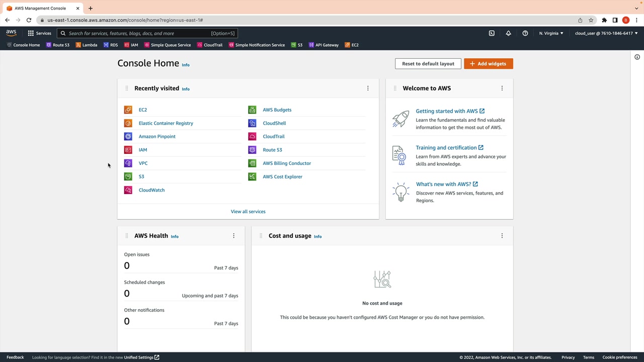Open the Lambda favorites bar shortcut
Screen dimensions: 644x362
click(x=87, y=45)
